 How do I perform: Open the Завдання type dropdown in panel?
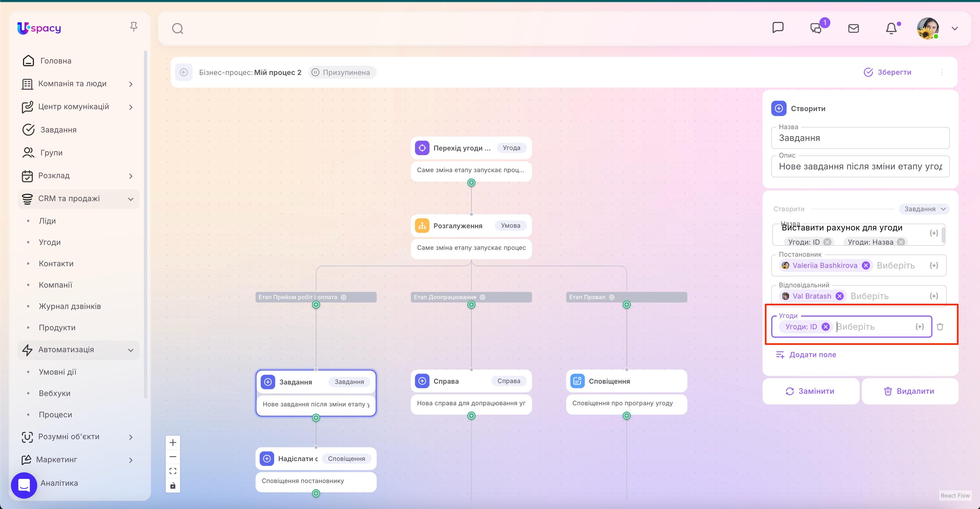[924, 209]
